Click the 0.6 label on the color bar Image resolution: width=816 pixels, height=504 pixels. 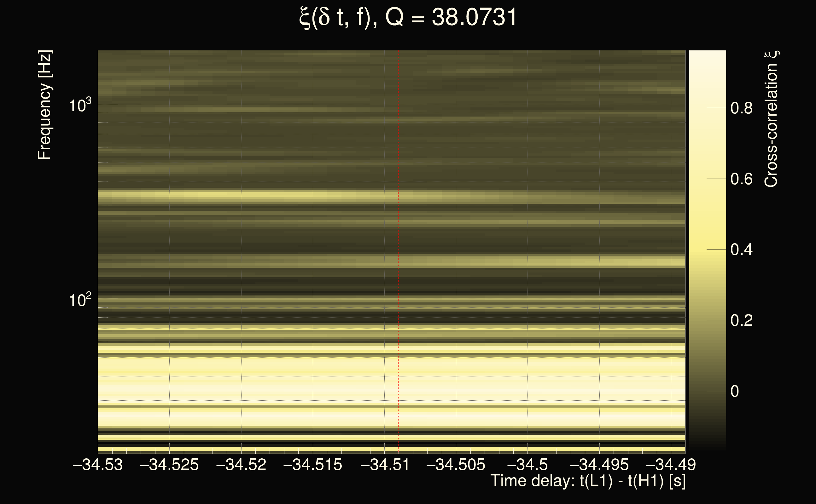[741, 179]
